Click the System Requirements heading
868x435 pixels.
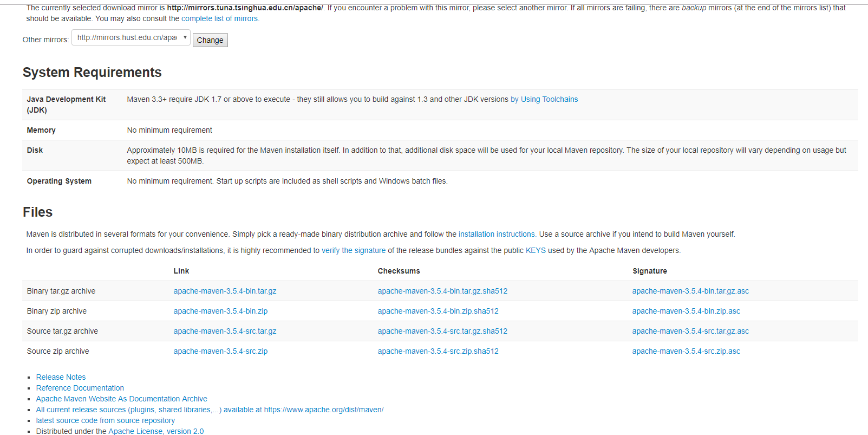[92, 72]
